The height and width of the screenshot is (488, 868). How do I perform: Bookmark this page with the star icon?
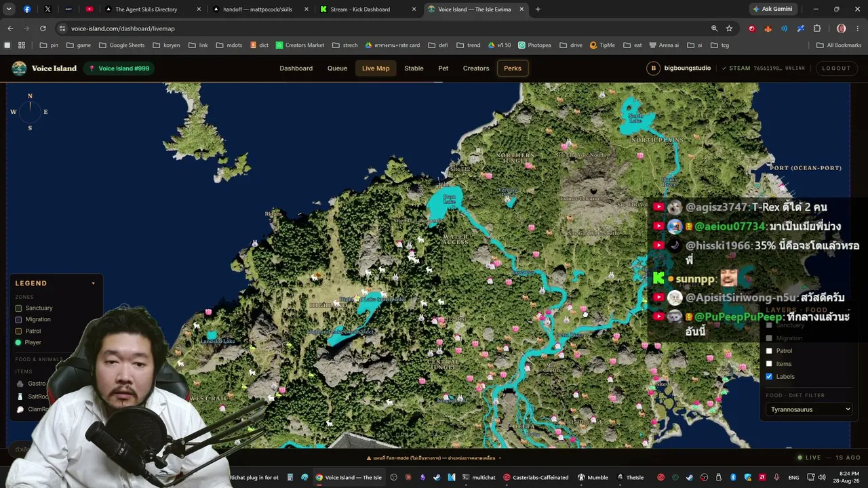[729, 28]
